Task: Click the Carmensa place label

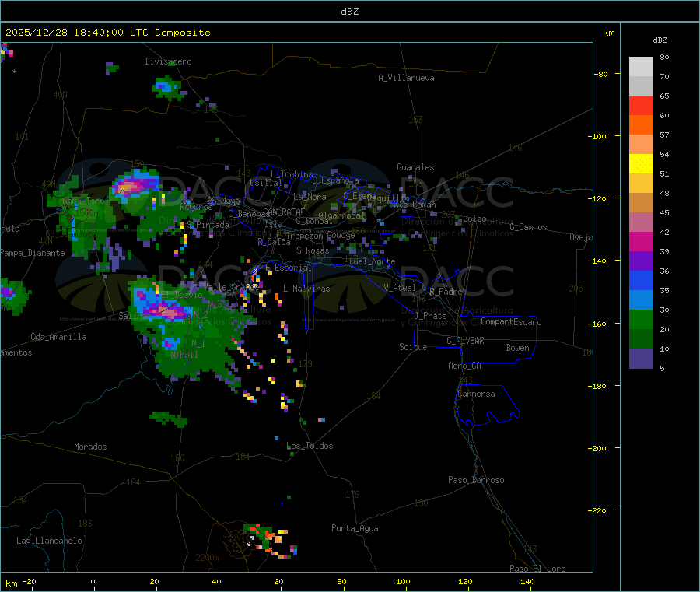Action: 476,394
